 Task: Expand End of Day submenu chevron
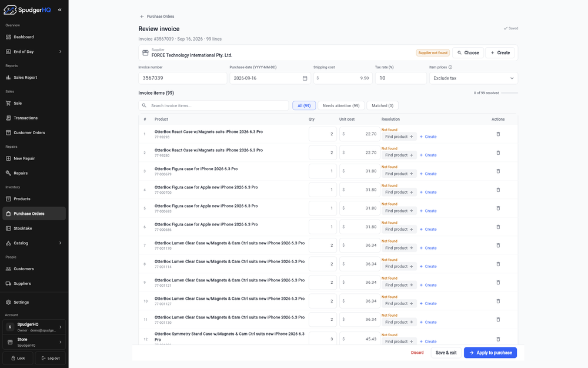click(61, 51)
